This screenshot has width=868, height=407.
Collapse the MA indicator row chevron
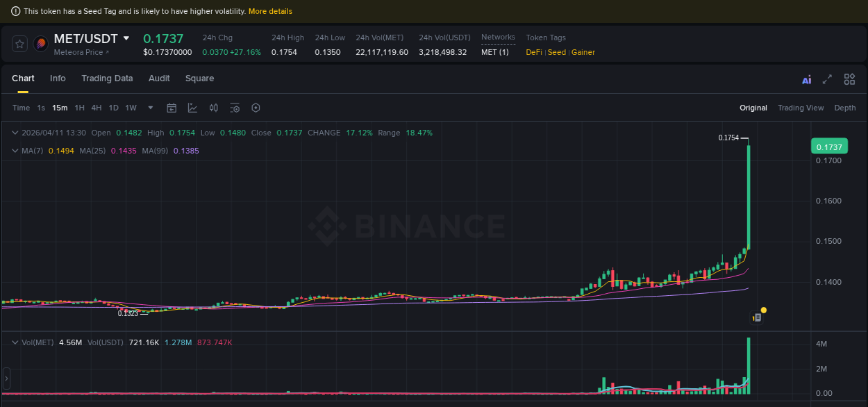15,151
